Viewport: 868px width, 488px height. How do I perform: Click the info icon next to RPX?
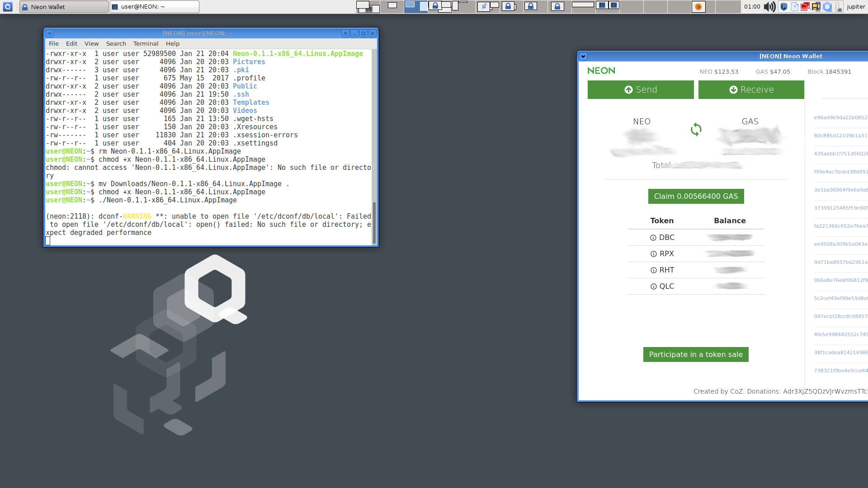pyautogui.click(x=653, y=254)
